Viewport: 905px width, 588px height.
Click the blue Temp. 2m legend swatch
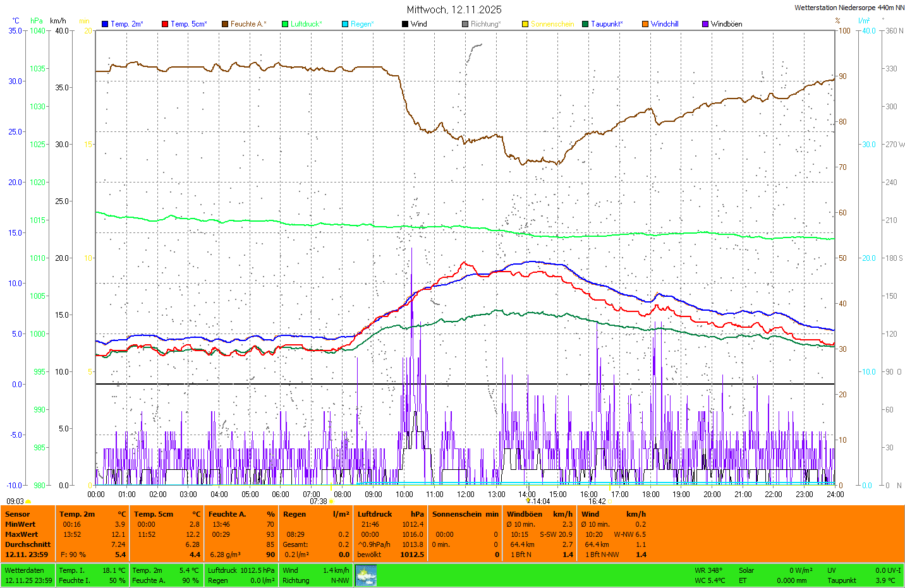105,24
